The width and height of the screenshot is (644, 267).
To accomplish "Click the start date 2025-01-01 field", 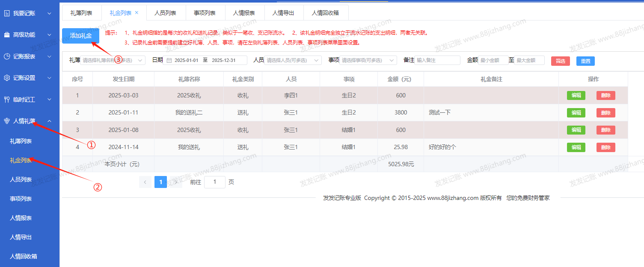I will (x=187, y=60).
